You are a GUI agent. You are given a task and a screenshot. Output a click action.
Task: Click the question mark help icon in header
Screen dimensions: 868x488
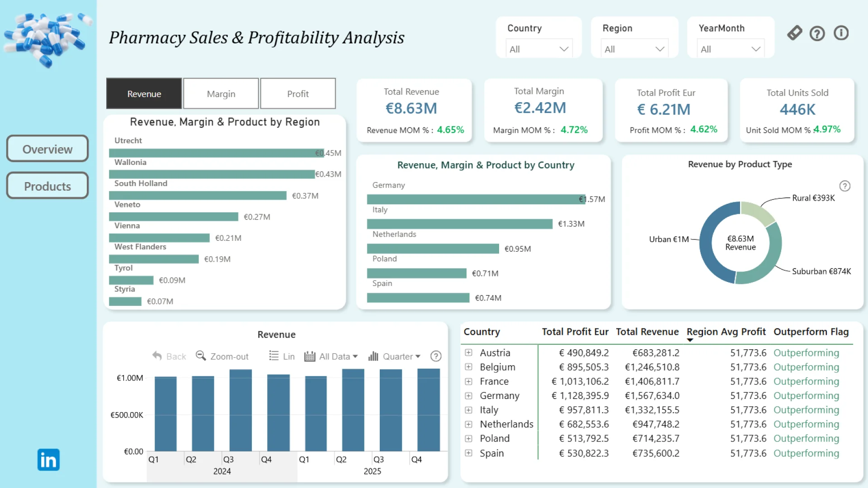point(817,33)
